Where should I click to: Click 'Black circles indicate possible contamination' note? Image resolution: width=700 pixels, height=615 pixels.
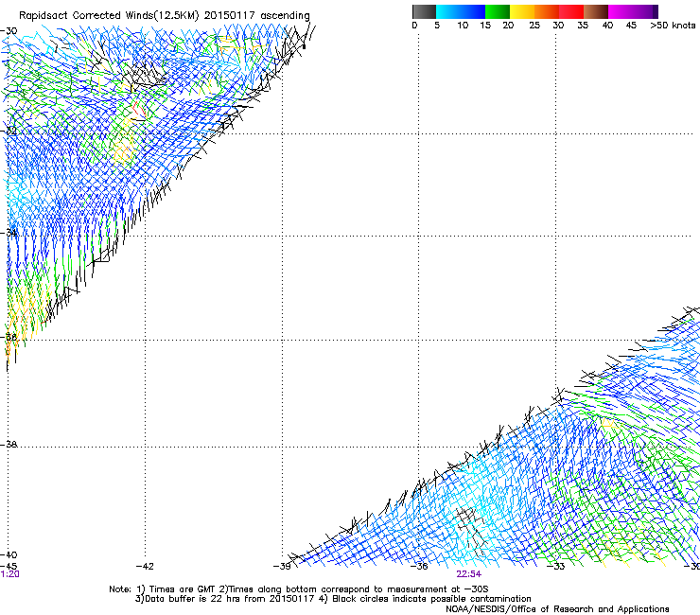pos(431,599)
